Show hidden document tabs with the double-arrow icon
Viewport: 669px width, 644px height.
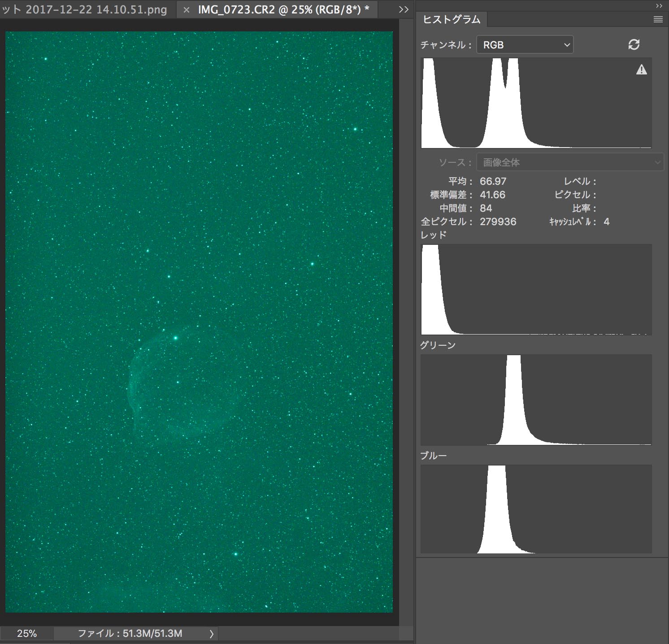tap(404, 9)
